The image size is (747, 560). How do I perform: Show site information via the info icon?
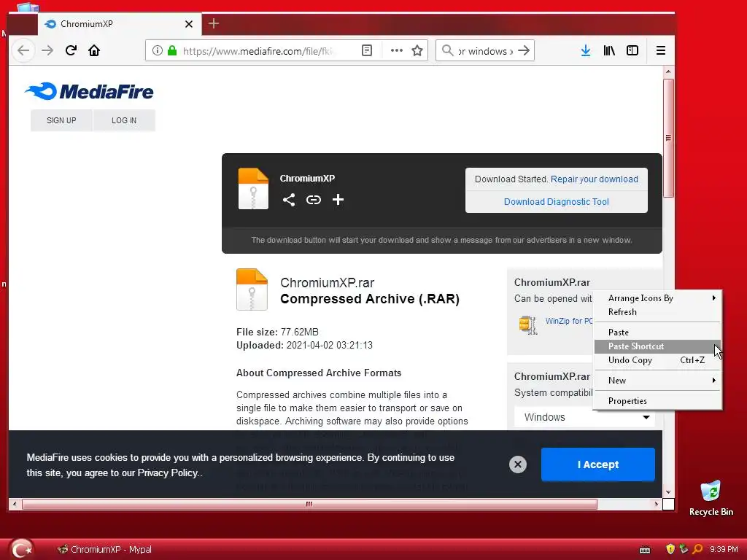158,50
